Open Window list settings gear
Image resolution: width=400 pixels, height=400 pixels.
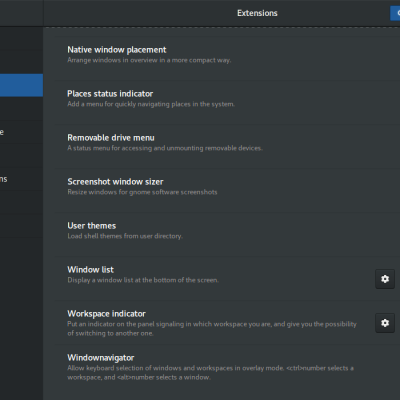point(385,279)
